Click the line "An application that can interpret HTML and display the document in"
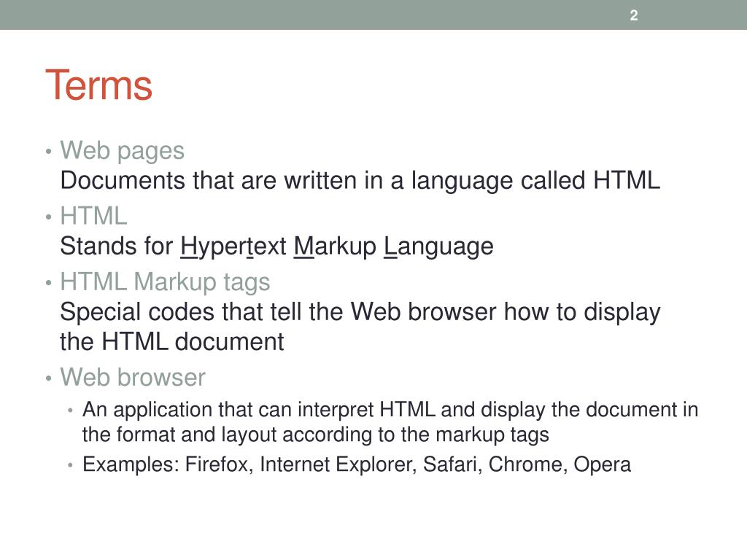 (390, 410)
